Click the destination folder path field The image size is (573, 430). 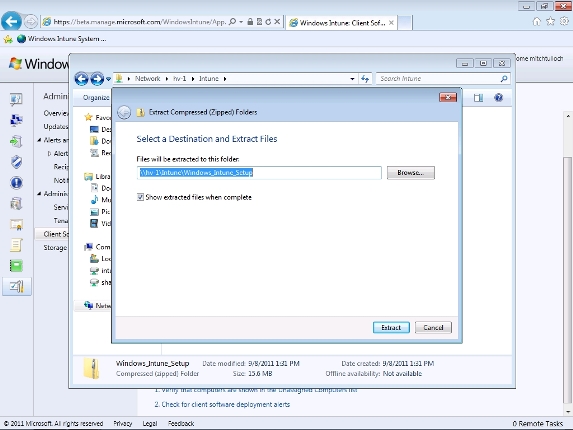(x=259, y=172)
